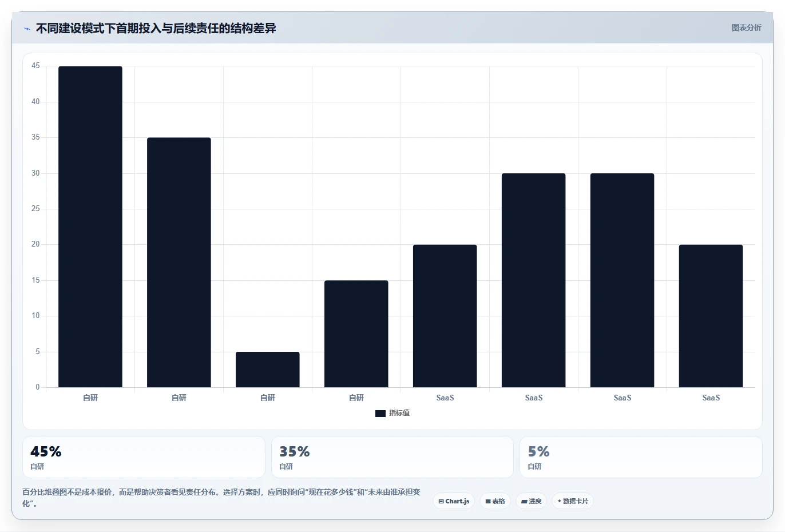Click the blue chart icon beside the title
The width and height of the screenshot is (785, 532).
[x=27, y=29]
